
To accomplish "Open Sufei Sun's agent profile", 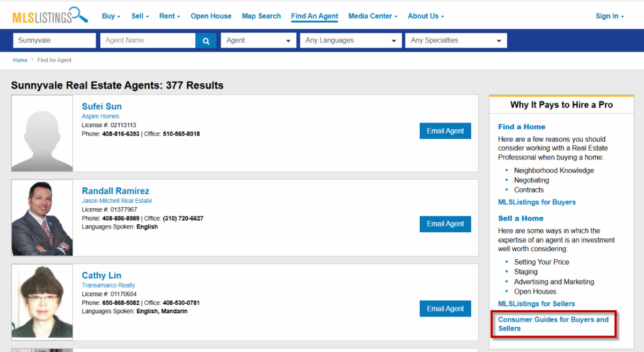I will [x=102, y=106].
